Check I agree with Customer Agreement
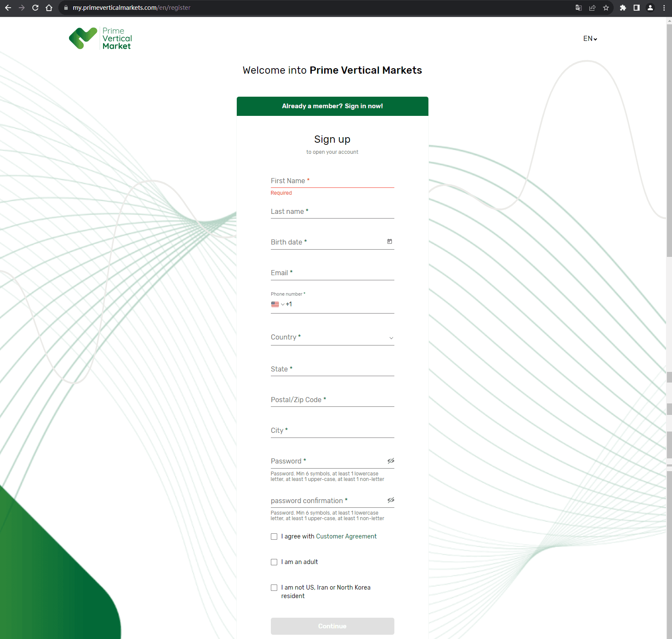 pyautogui.click(x=274, y=537)
